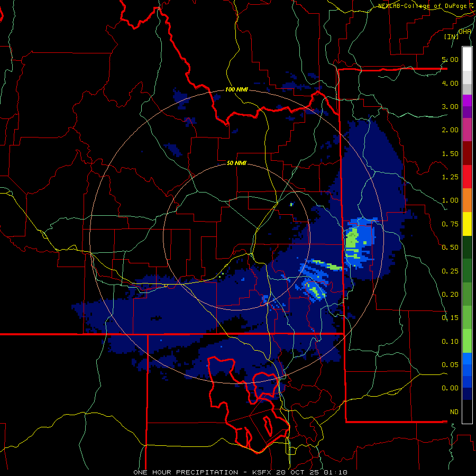
Task: Click the NEXLAB-College of DuPage credit text
Action: click(426, 6)
